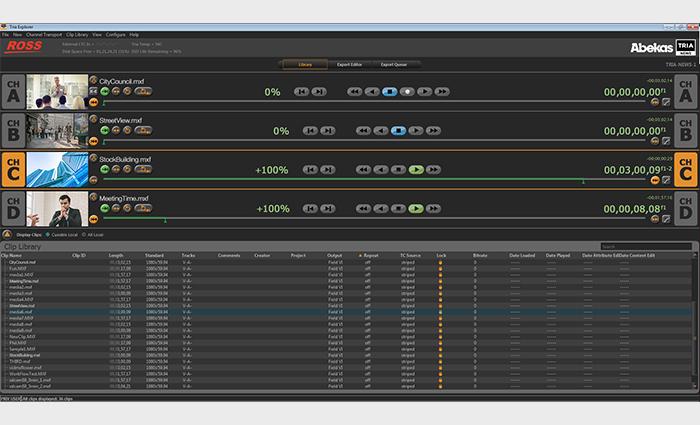700x425 pixels.
Task: Click the eject icon beside Display Clips
Action: click(9, 234)
